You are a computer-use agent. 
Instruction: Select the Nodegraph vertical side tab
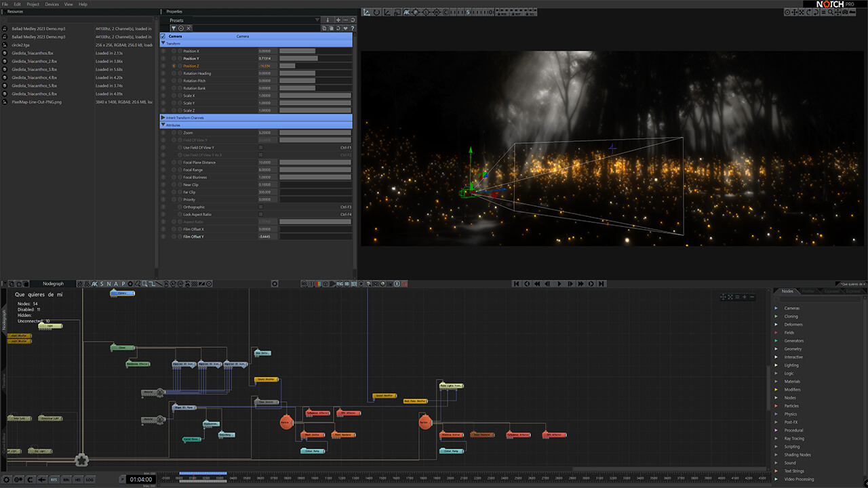coord(3,320)
